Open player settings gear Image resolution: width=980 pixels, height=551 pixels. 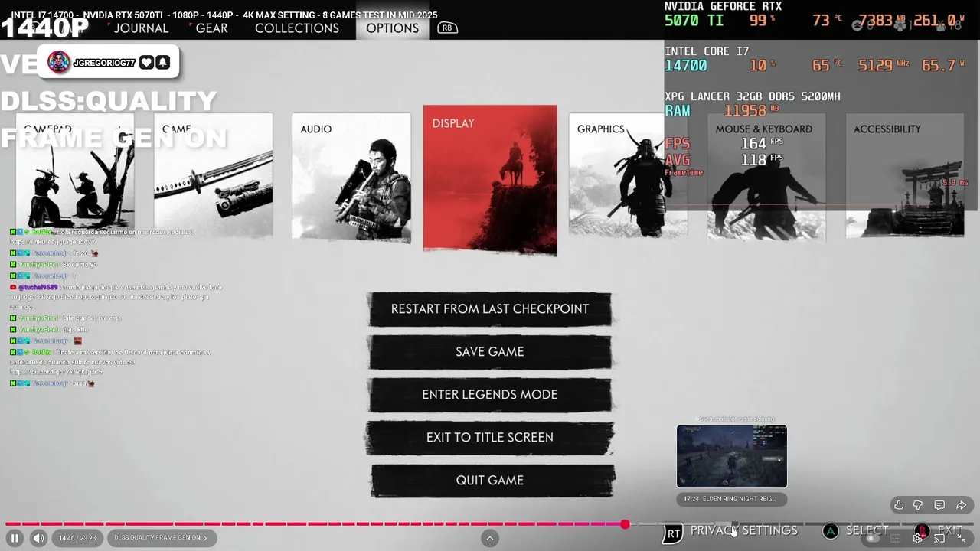click(x=917, y=538)
